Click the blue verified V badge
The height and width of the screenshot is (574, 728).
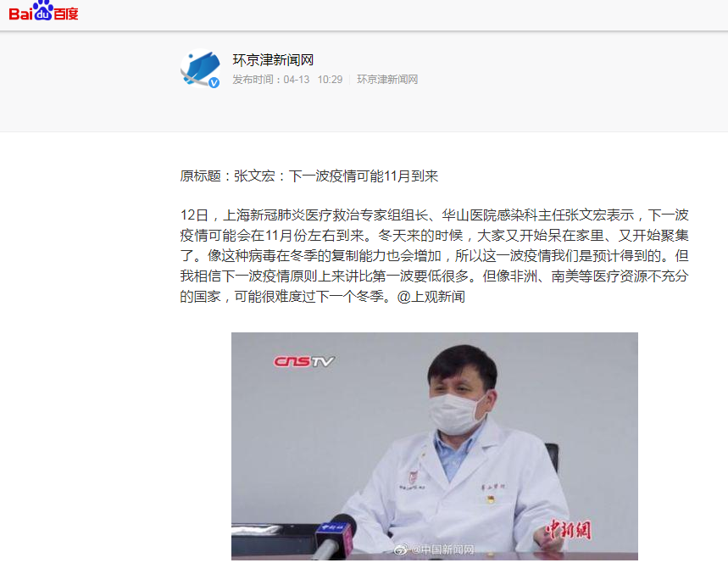(x=214, y=82)
